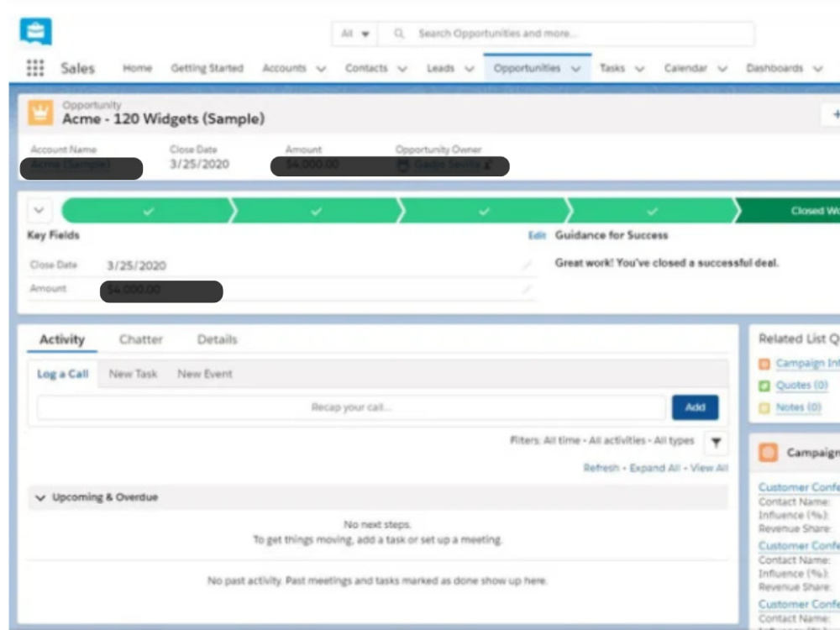The image size is (840, 630).
Task: Click the Search Opportunities input field
Action: click(x=566, y=34)
